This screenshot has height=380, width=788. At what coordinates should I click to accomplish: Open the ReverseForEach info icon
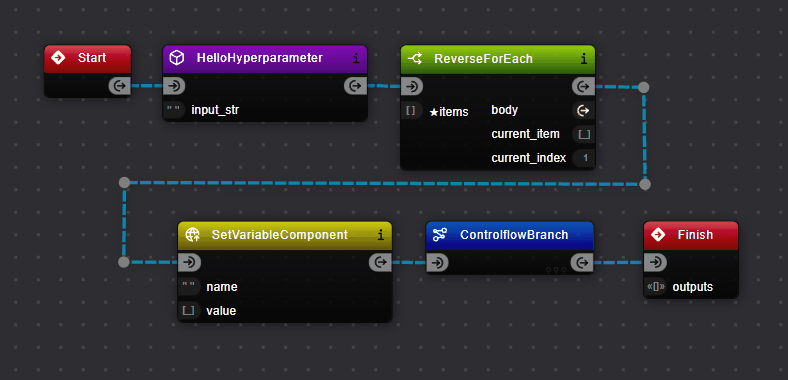click(584, 59)
